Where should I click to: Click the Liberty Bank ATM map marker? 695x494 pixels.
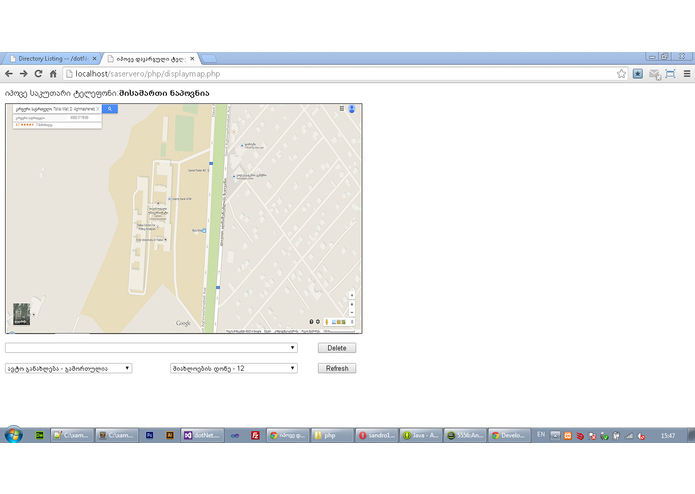coord(169,199)
